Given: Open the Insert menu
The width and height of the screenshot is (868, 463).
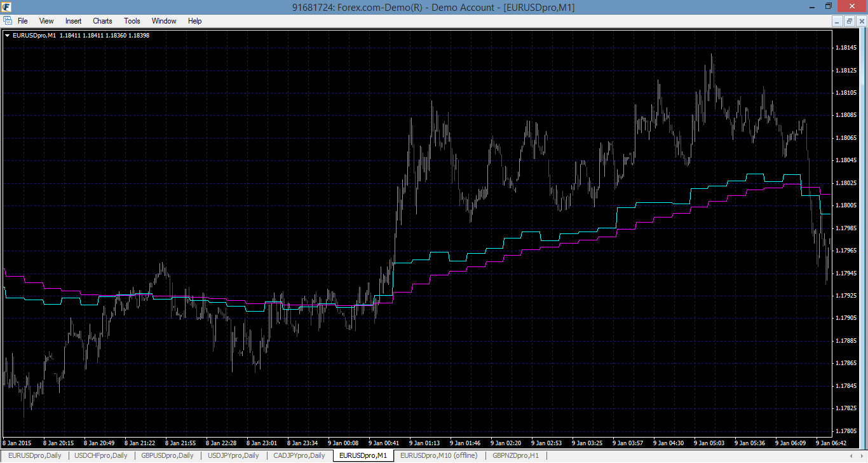Looking at the screenshot, I should tap(73, 21).
